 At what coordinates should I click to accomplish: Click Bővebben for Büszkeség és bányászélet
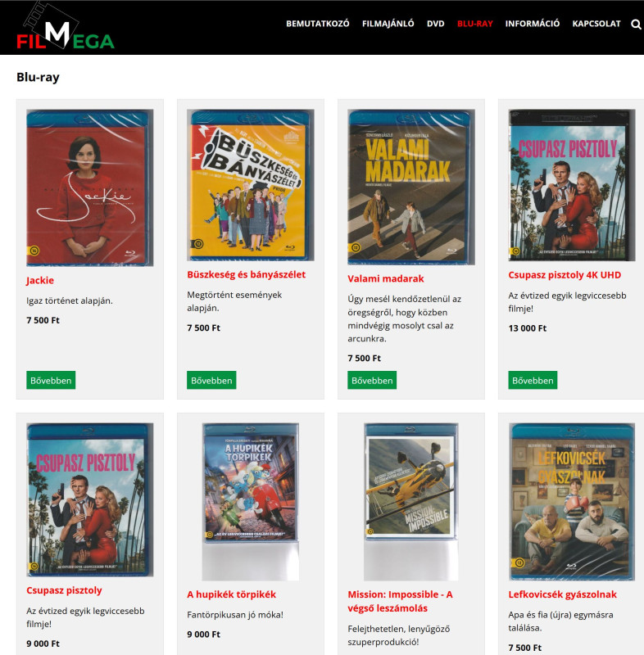click(x=211, y=380)
